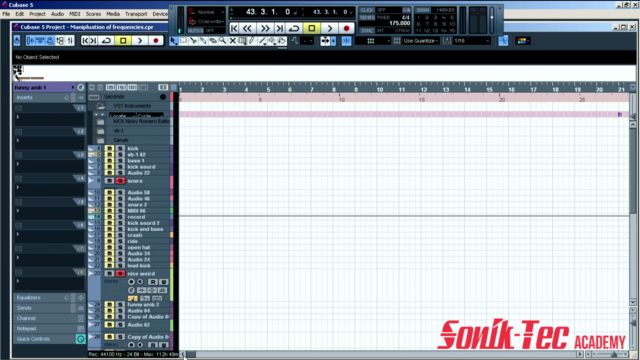Image resolution: width=640 pixels, height=360 pixels.
Task: Toggle the TEMPO track button
Action: pyautogui.click(x=367, y=18)
